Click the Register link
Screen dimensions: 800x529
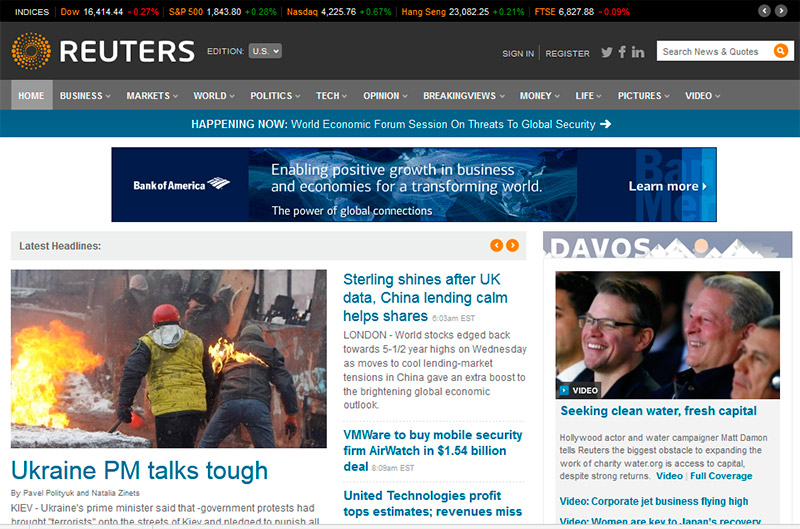tap(567, 53)
